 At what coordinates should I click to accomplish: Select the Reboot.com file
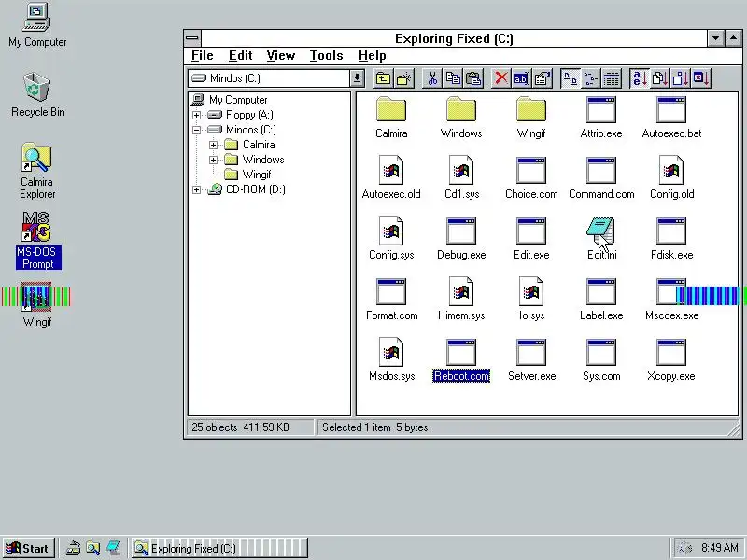[x=461, y=360]
